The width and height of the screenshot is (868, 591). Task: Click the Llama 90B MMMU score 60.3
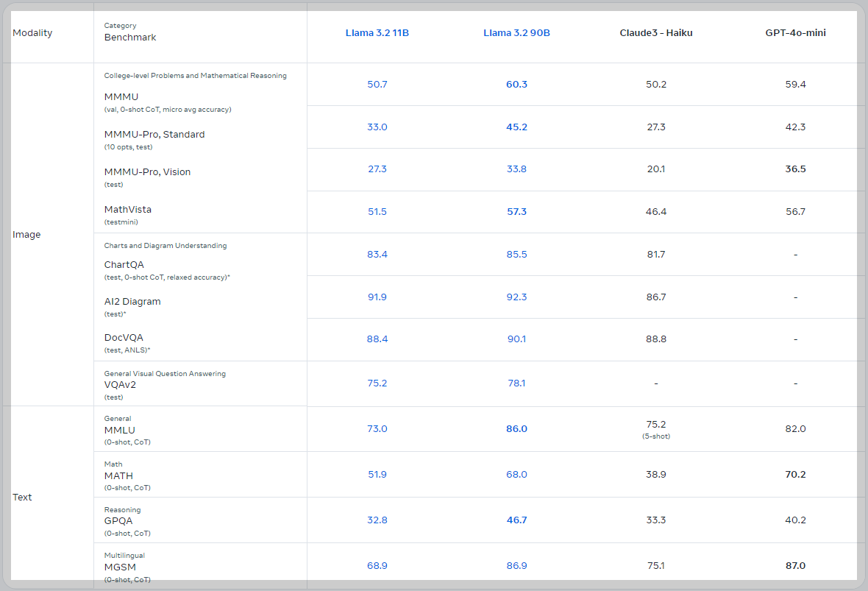point(516,84)
